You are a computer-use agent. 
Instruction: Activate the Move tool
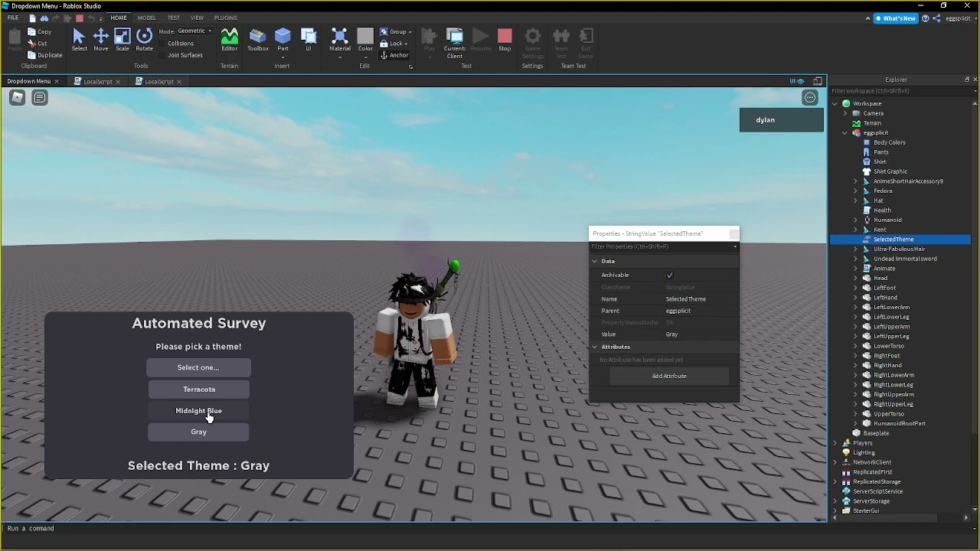click(x=101, y=40)
